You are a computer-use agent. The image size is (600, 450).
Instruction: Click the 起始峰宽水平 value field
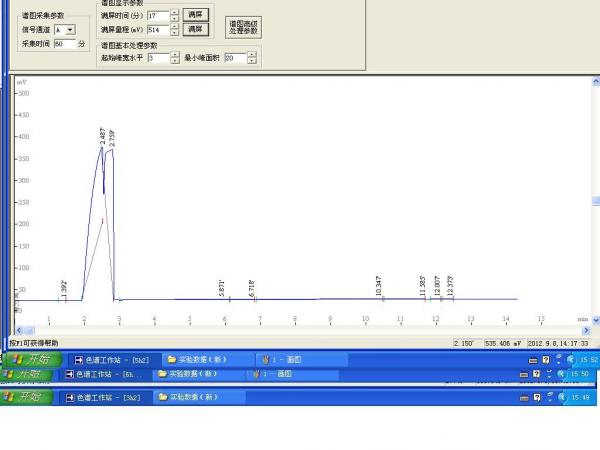pos(159,58)
